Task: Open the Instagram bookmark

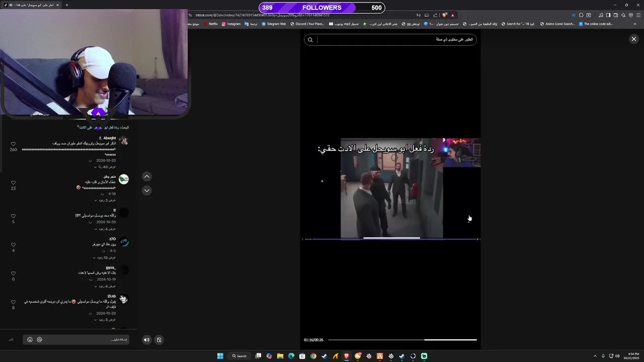Action: click(231, 24)
